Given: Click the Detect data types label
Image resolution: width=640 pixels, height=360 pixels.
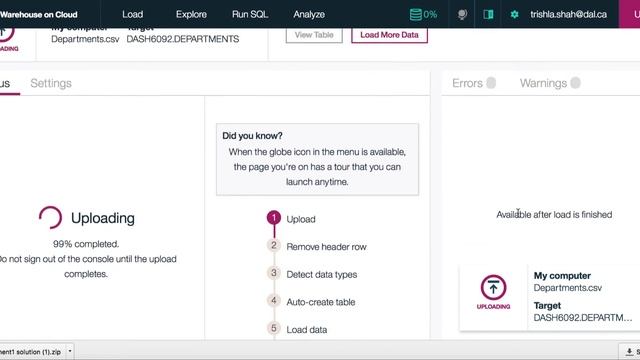Looking at the screenshot, I should coord(322,274).
